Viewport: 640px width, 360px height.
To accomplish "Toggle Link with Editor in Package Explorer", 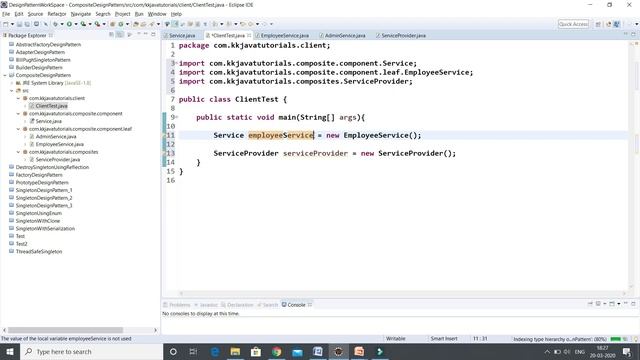I will pyautogui.click(x=120, y=35).
